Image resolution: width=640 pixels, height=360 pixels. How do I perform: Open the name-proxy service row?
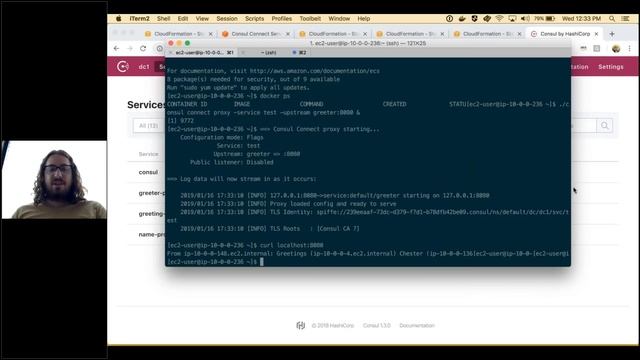(x=151, y=234)
